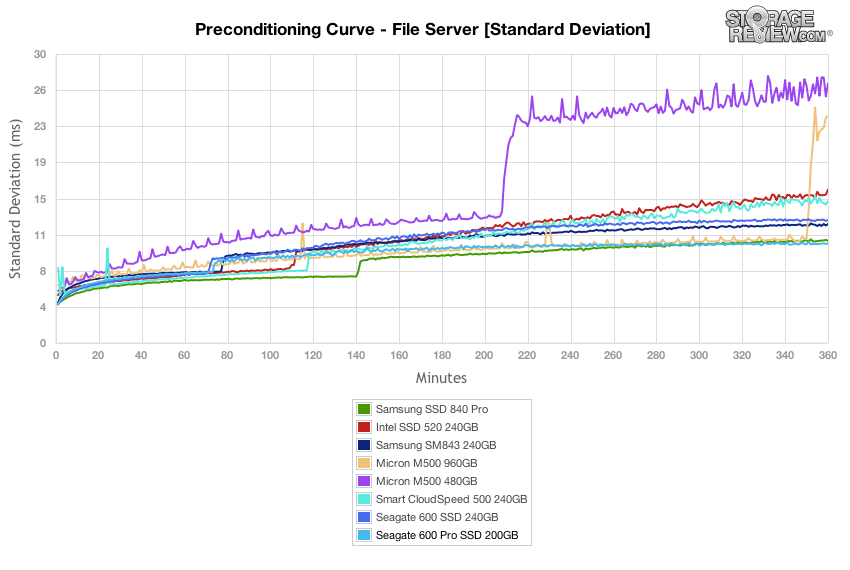Select the Smart CloudSpeed 500 240GB legend label
This screenshot has width=850, height=570.
[452, 499]
